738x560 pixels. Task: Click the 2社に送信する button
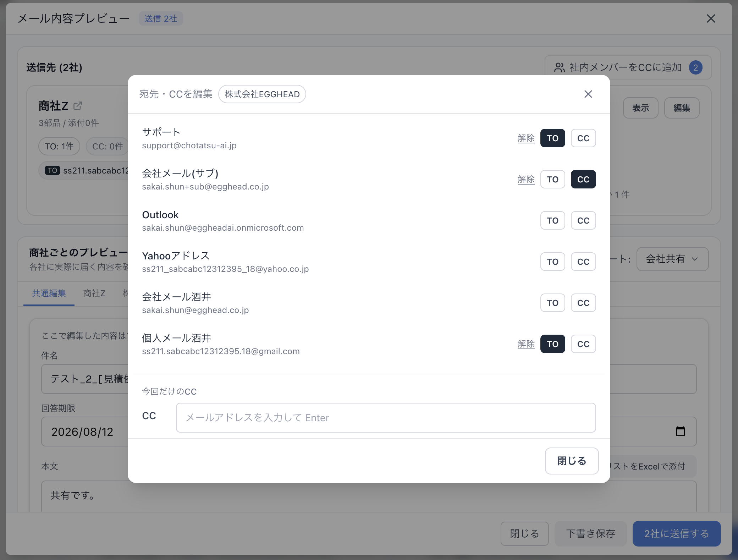pos(676,533)
